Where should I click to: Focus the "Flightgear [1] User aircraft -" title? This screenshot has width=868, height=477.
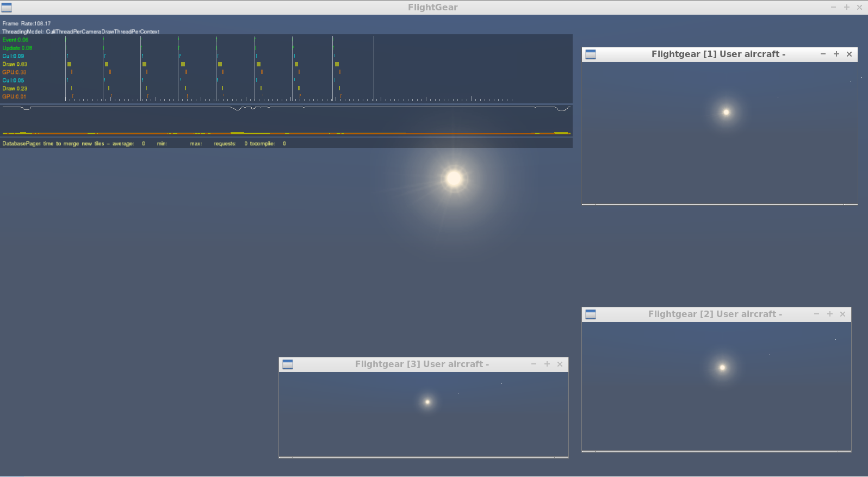718,54
